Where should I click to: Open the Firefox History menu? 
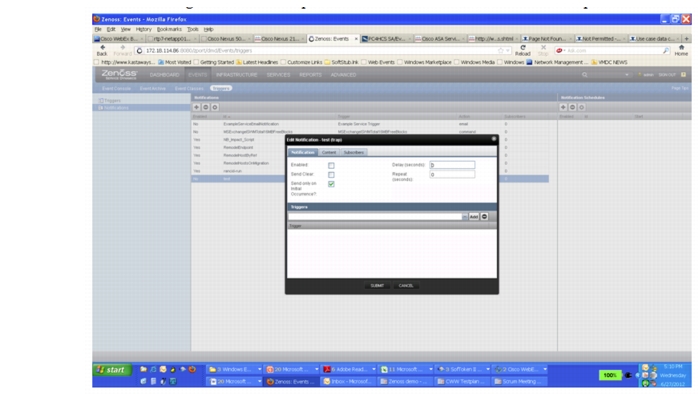(x=143, y=29)
